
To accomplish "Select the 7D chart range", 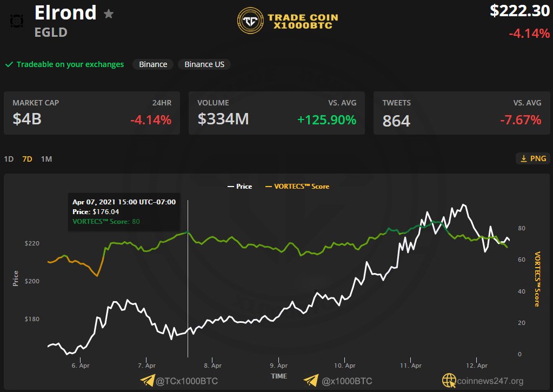I will pos(27,159).
